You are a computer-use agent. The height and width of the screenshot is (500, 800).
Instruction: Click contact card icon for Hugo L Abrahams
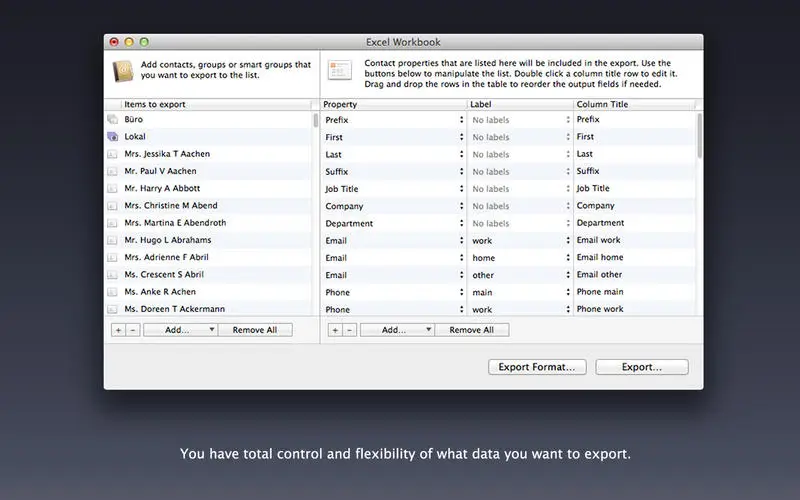tap(112, 240)
